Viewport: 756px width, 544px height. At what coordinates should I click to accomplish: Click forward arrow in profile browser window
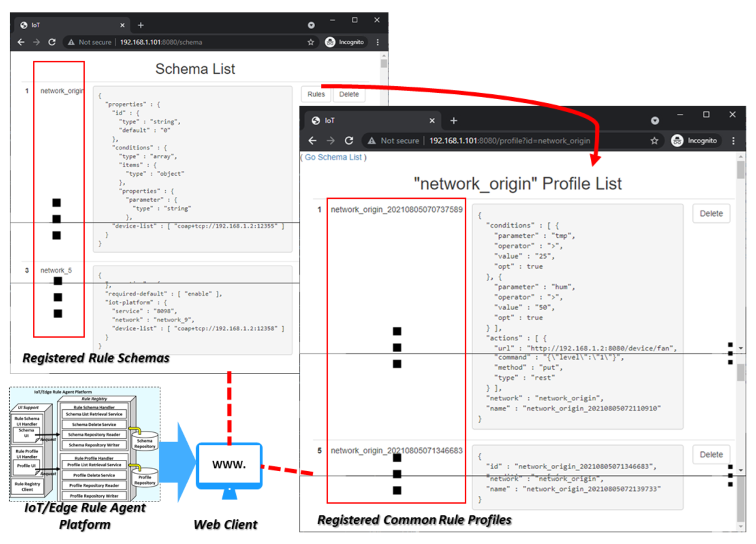(x=331, y=141)
